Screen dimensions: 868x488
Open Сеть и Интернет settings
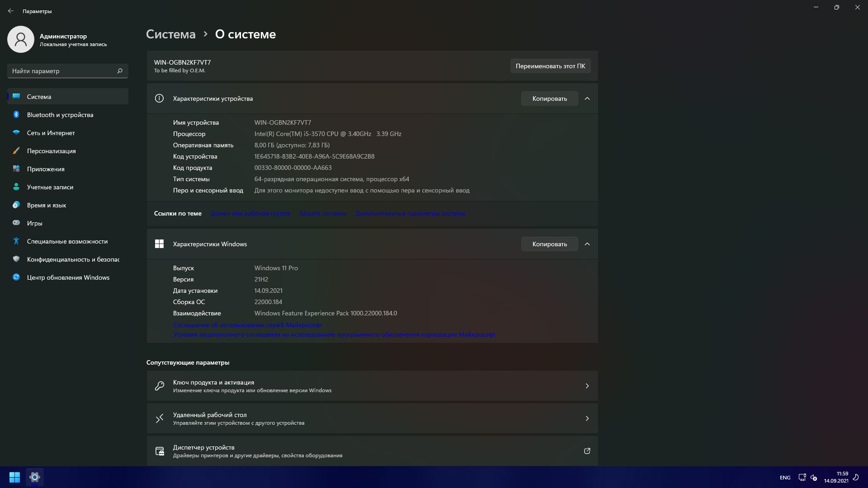tap(68, 133)
